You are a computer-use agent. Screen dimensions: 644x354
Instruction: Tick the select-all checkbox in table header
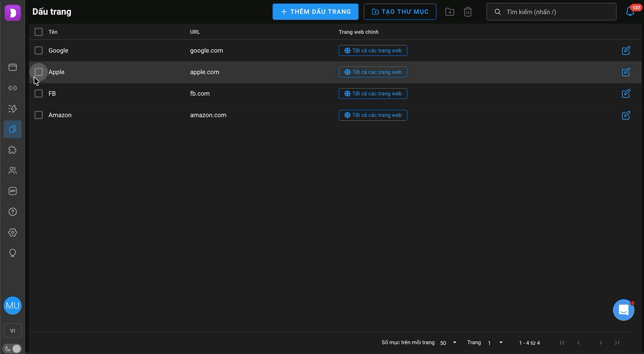click(x=39, y=32)
